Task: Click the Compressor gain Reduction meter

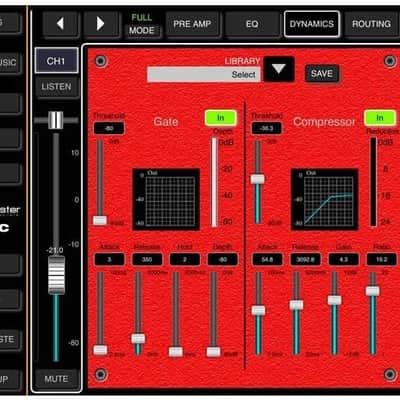Action: (x=374, y=182)
